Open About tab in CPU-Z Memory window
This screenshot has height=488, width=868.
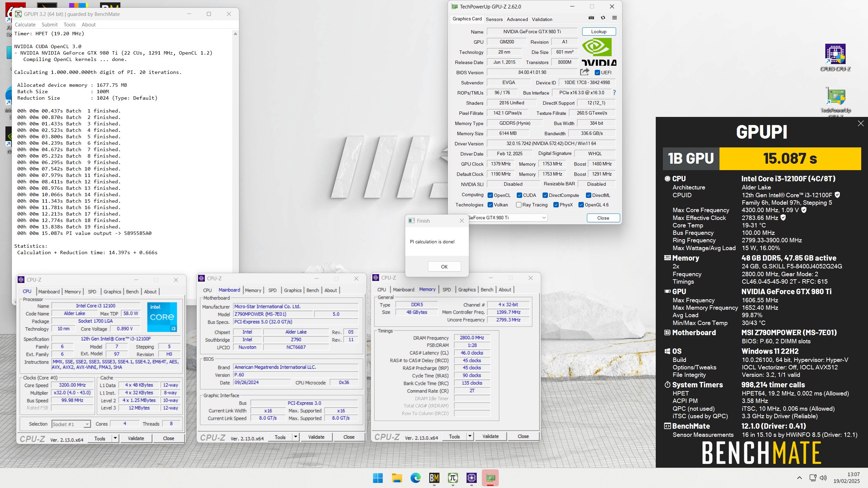[505, 289]
